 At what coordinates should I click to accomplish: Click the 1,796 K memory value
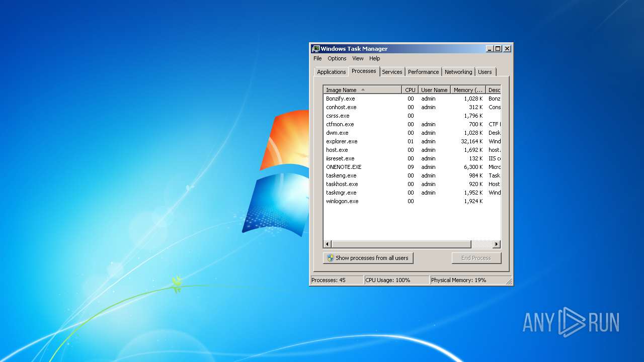[x=473, y=116]
